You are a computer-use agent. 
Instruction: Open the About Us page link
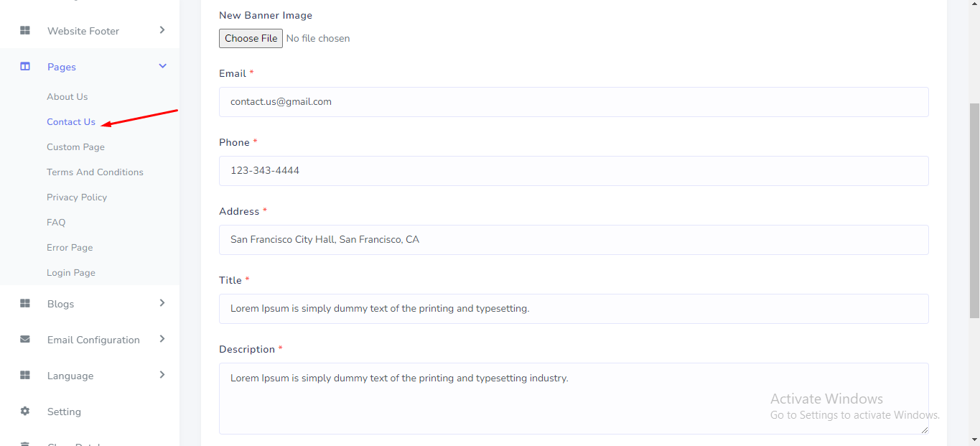click(67, 97)
